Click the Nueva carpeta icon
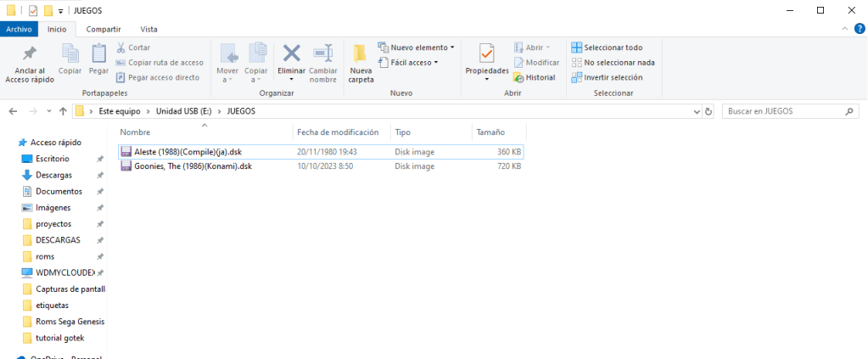This screenshot has width=868, height=359. (x=361, y=54)
